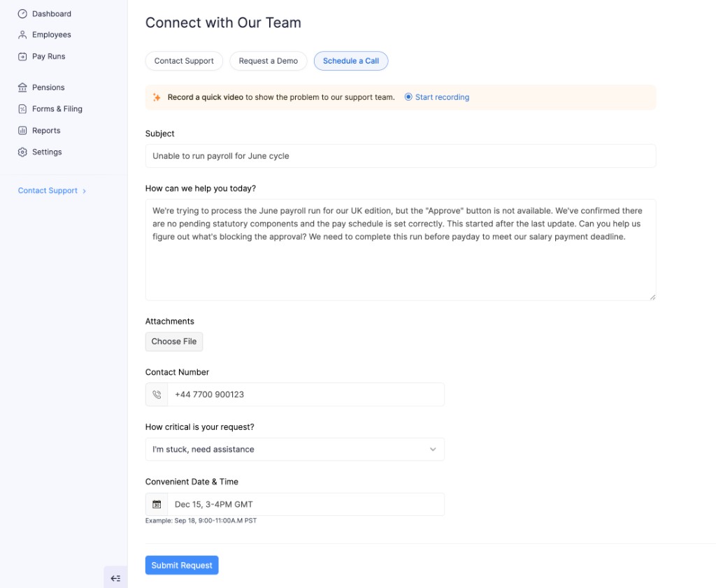The width and height of the screenshot is (716, 588).
Task: Expand the Contact Support sidebar chevron
Action: (85, 191)
